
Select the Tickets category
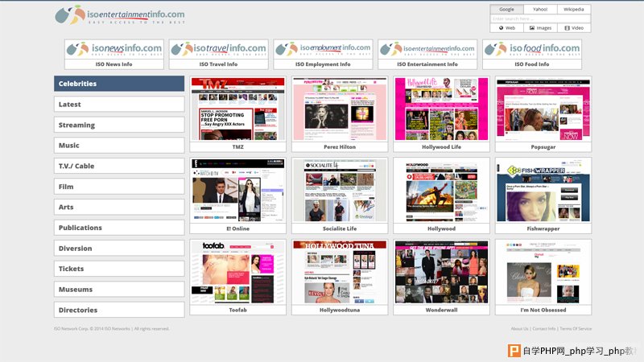click(119, 269)
